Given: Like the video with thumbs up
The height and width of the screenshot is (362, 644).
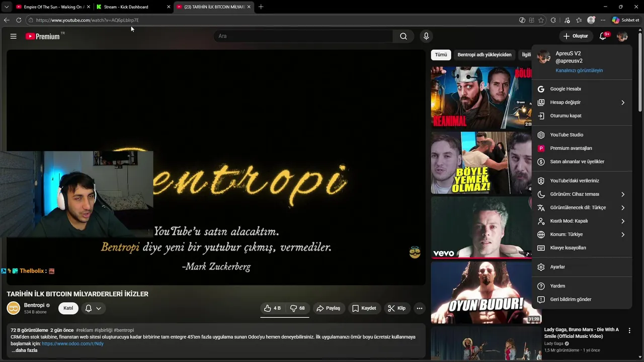Looking at the screenshot, I should click(273, 308).
